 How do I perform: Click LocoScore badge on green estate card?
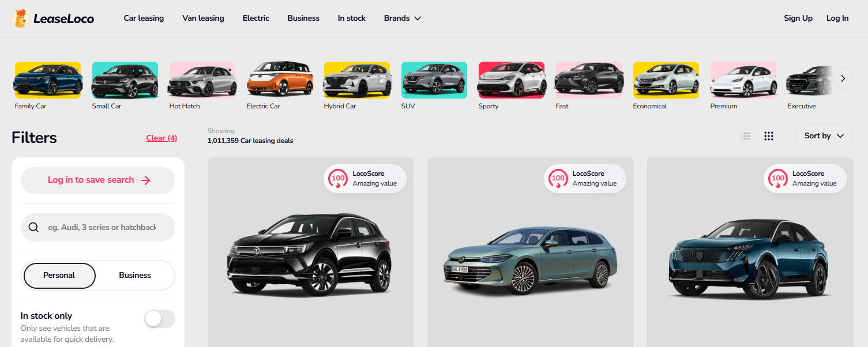(585, 179)
